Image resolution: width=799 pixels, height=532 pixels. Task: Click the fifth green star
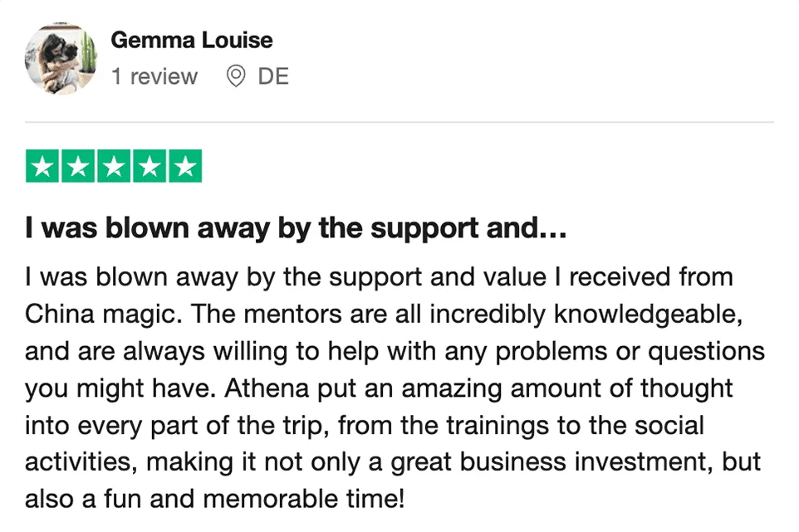click(x=185, y=166)
